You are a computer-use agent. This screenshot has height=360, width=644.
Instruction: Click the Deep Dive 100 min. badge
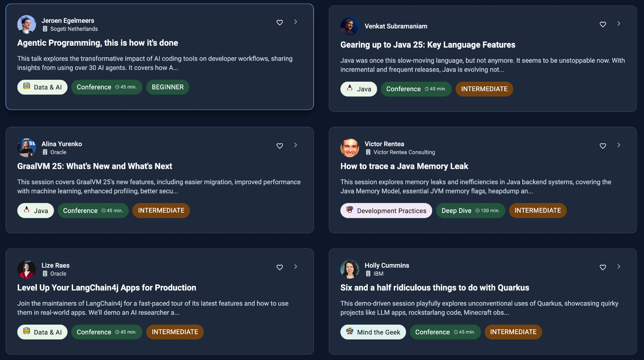(x=470, y=211)
